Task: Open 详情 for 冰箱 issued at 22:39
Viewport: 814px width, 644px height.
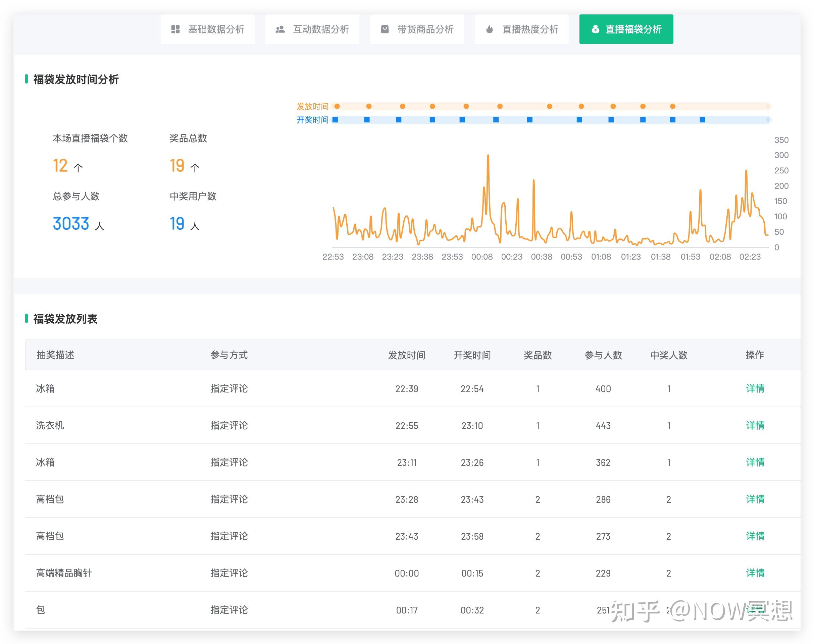Action: tap(755, 389)
